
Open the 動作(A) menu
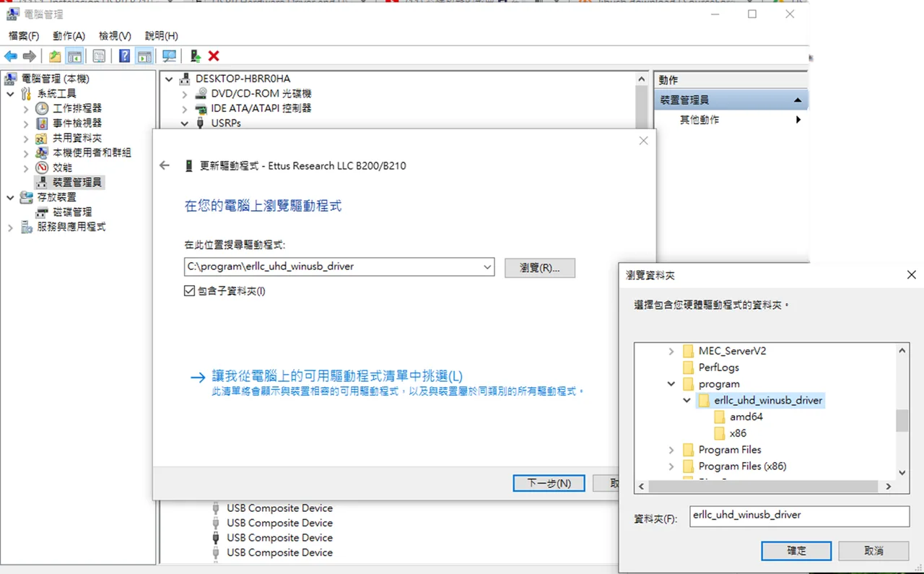point(69,36)
